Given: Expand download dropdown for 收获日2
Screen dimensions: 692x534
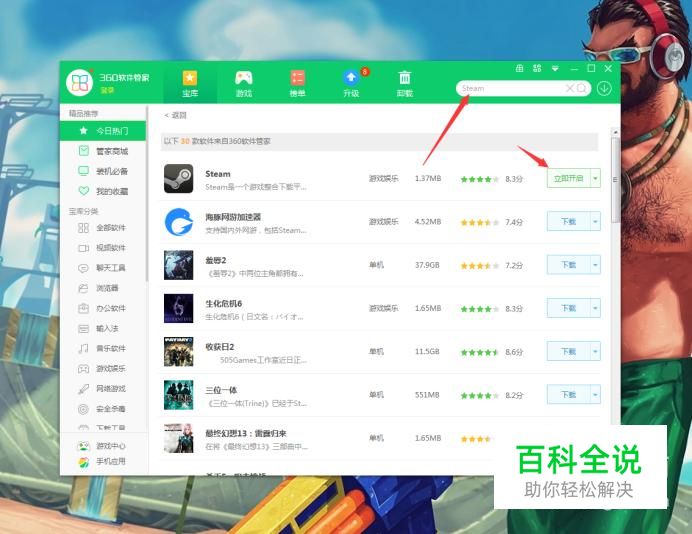Looking at the screenshot, I should [x=595, y=351].
